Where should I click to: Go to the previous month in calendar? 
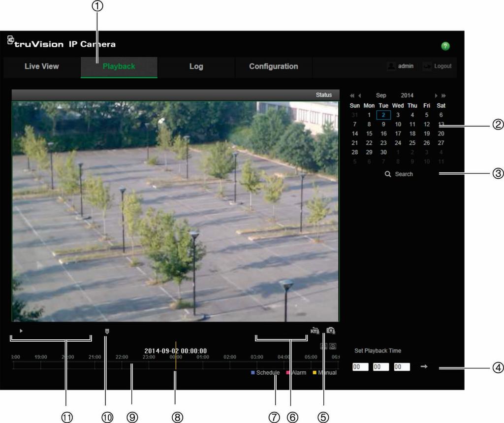360,96
